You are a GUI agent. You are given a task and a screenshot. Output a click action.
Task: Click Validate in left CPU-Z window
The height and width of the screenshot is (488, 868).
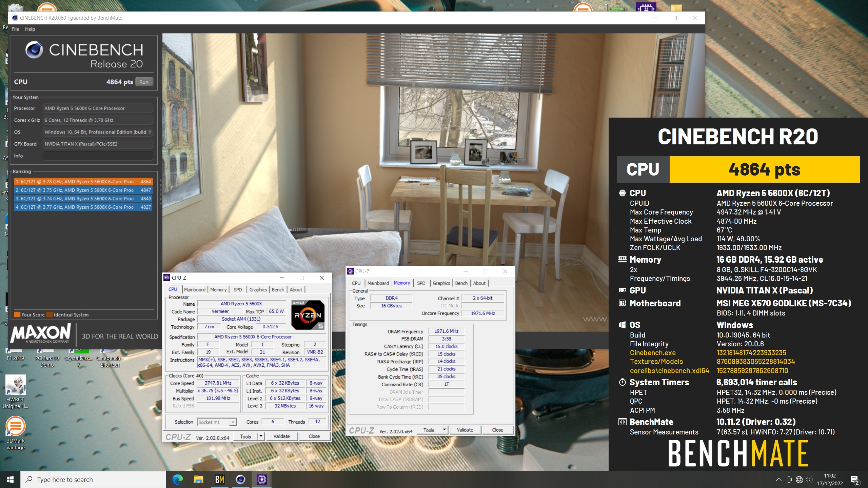pyautogui.click(x=281, y=436)
